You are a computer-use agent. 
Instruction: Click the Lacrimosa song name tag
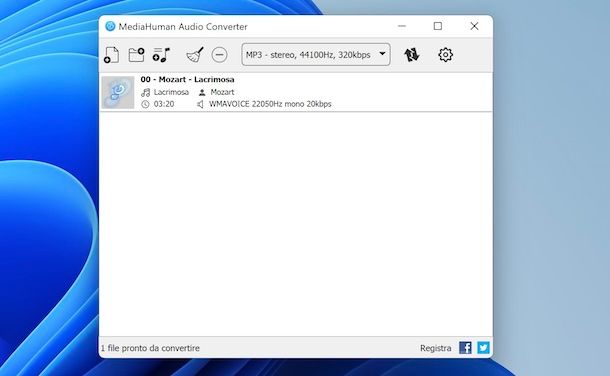171,92
